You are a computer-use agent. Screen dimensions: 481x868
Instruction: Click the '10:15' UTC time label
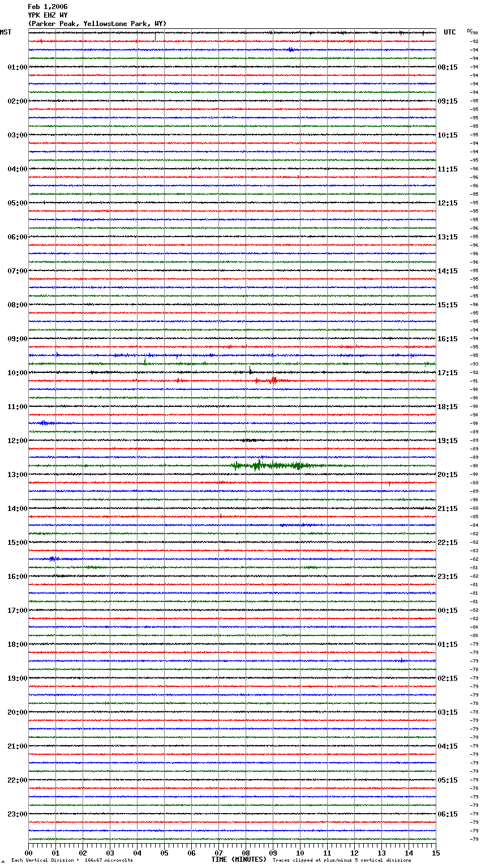pos(448,135)
